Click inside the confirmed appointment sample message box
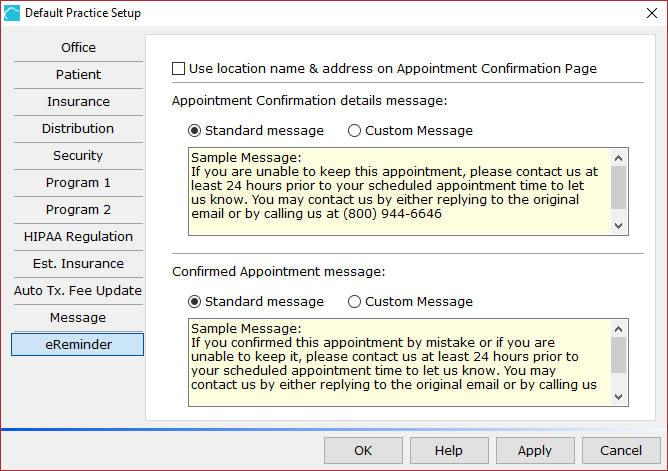Screen dimensions: 668x471 (x=400, y=362)
